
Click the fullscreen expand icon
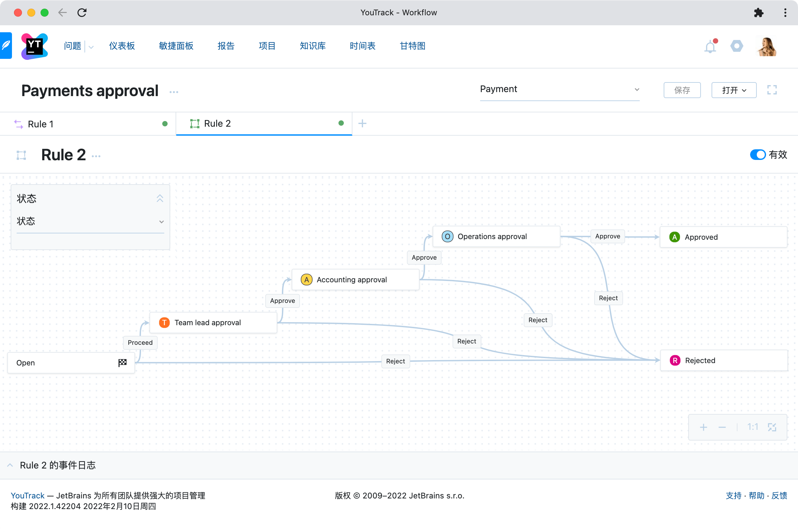click(771, 90)
